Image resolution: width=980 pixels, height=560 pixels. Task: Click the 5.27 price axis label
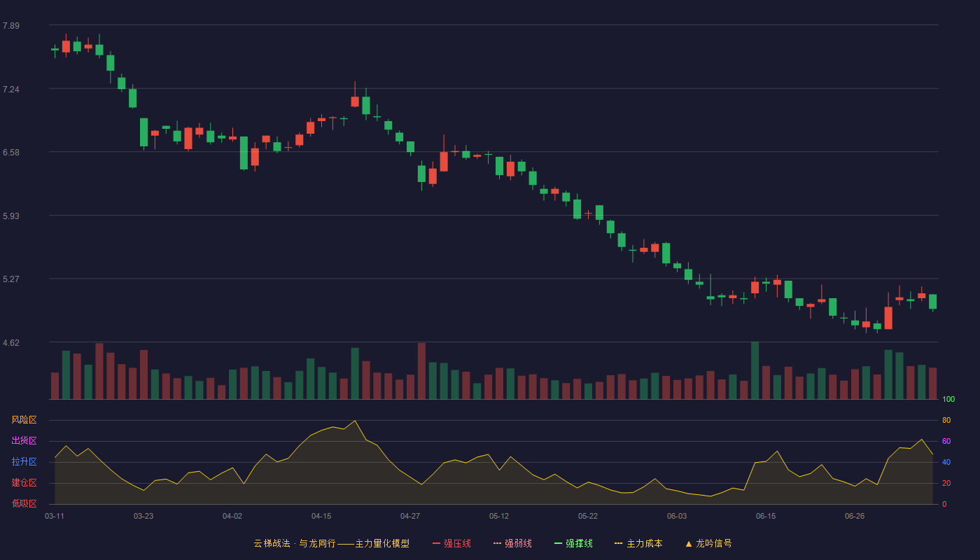coord(11,279)
